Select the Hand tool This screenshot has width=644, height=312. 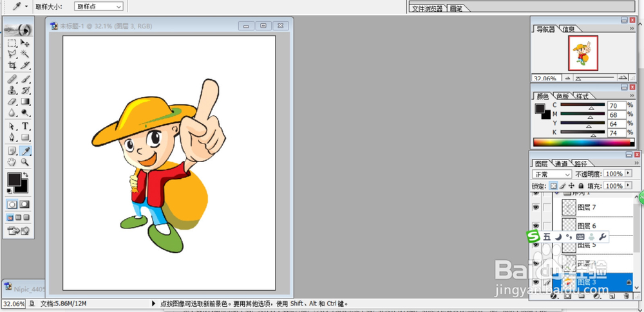[x=12, y=161]
